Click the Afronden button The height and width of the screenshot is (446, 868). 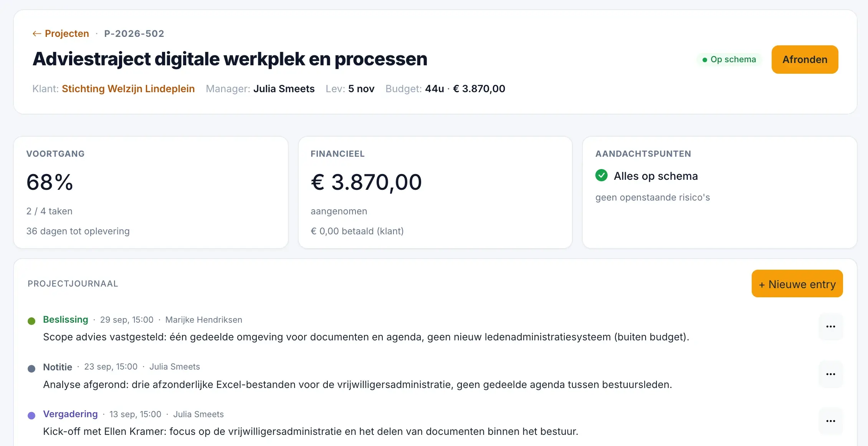coord(805,60)
